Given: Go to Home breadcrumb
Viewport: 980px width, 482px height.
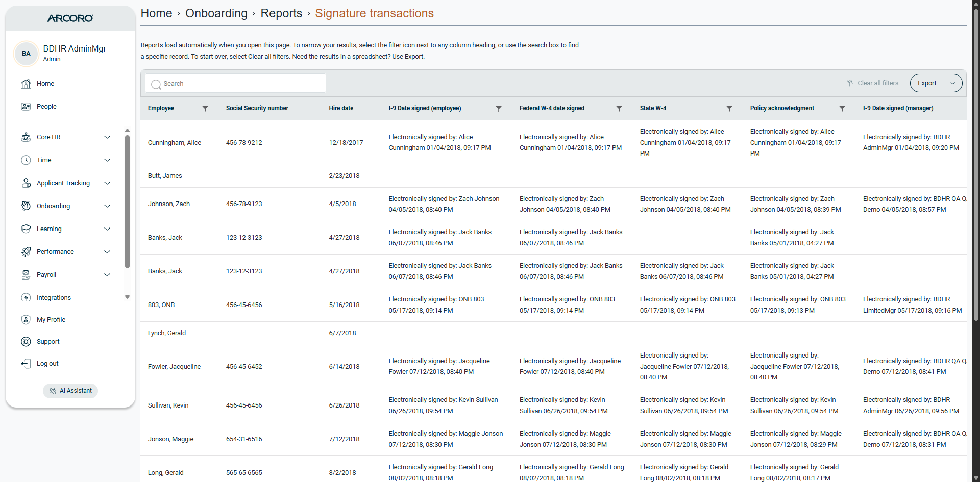Looking at the screenshot, I should click(x=156, y=13).
